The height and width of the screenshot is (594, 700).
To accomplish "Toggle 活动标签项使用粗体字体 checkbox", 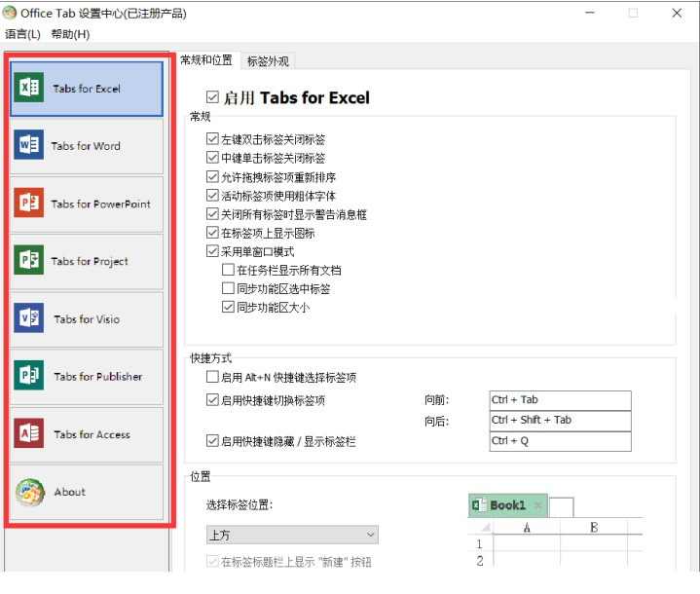I will (212, 195).
